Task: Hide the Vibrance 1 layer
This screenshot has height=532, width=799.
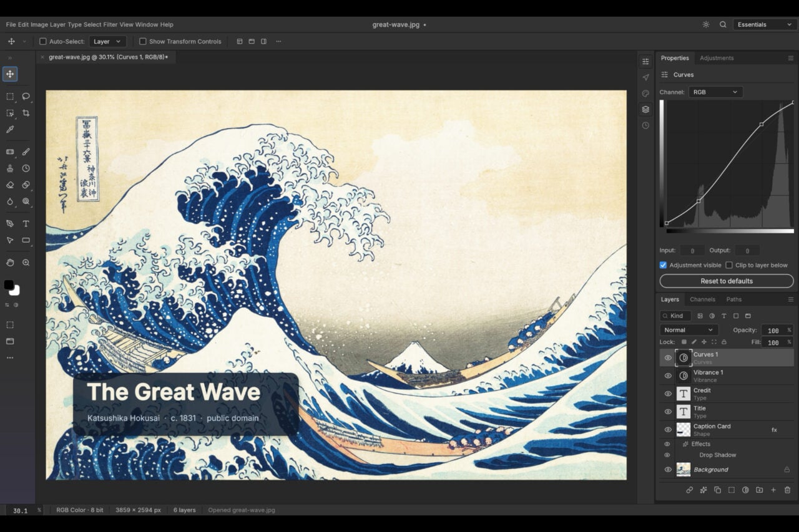Action: (668, 376)
